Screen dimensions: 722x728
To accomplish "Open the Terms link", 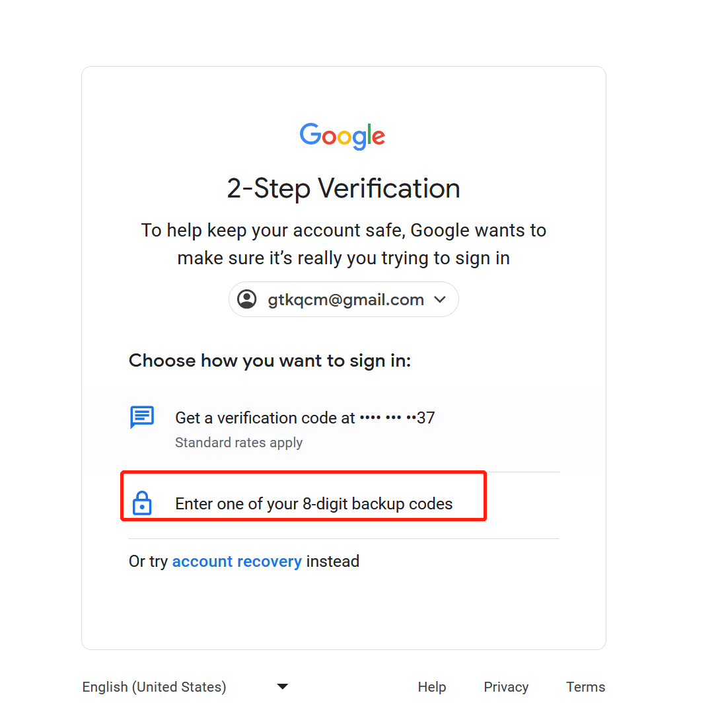I will click(x=585, y=687).
